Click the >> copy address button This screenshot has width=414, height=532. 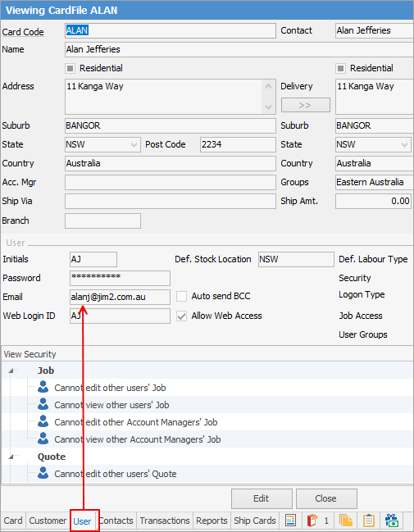point(306,105)
